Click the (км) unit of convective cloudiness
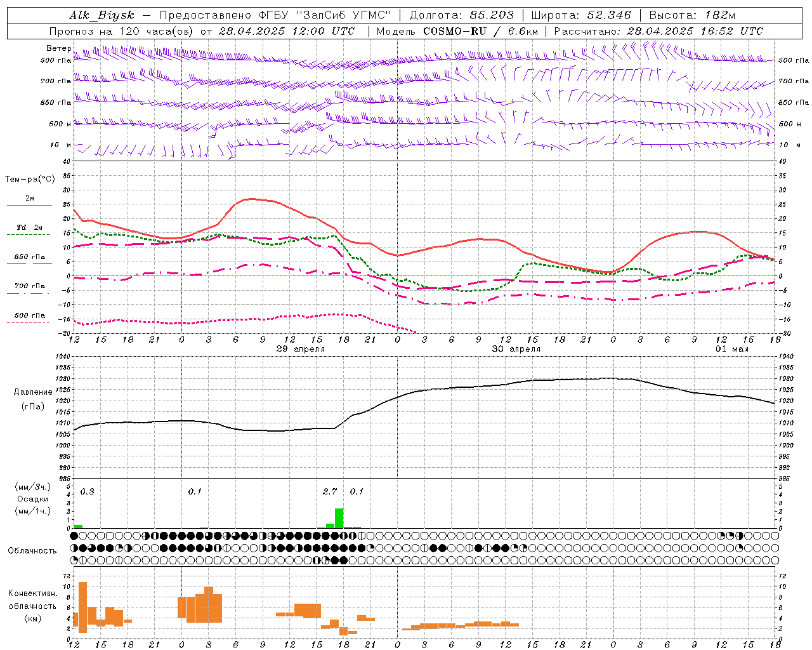This screenshot has height=650, width=812. coord(33,618)
